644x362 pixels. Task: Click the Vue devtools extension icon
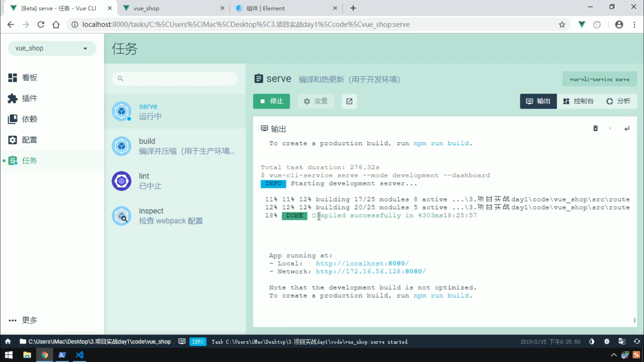pyautogui.click(x=582, y=24)
